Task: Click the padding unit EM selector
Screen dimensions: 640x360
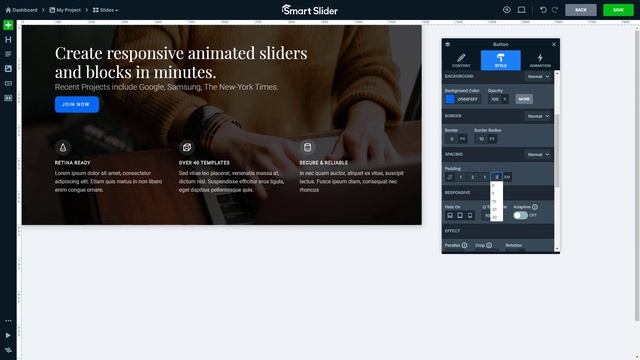Action: coord(507,177)
